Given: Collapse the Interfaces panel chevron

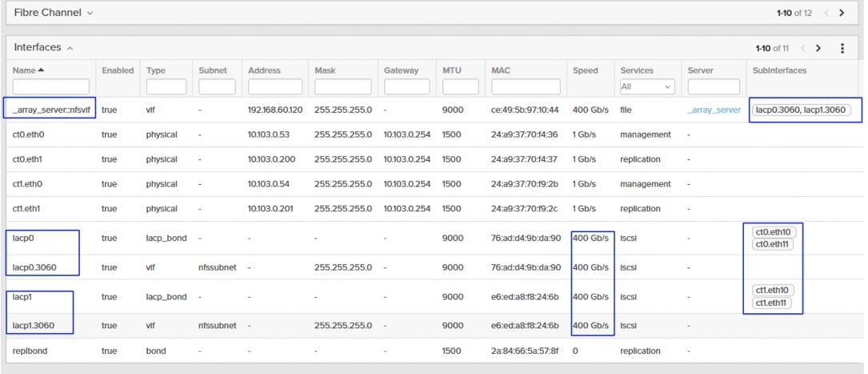Looking at the screenshot, I should pyautogui.click(x=70, y=48).
